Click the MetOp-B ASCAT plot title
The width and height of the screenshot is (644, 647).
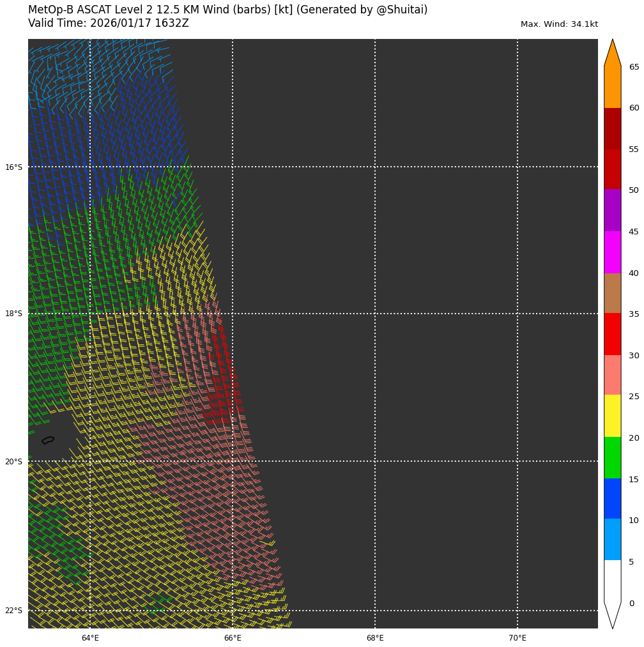227,10
